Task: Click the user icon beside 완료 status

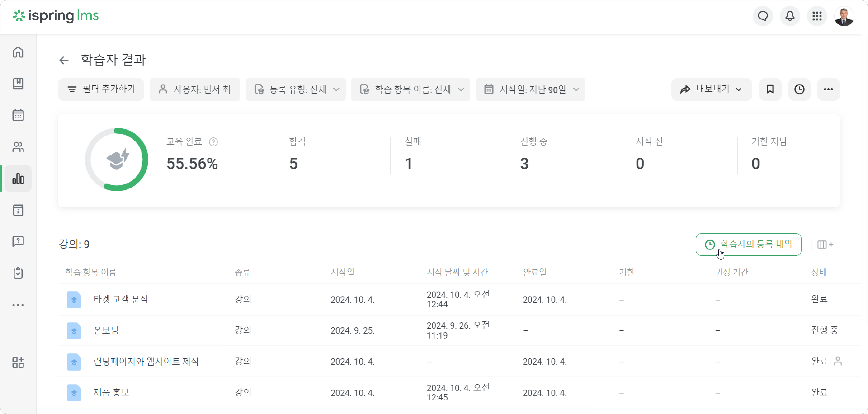Action: (x=838, y=361)
